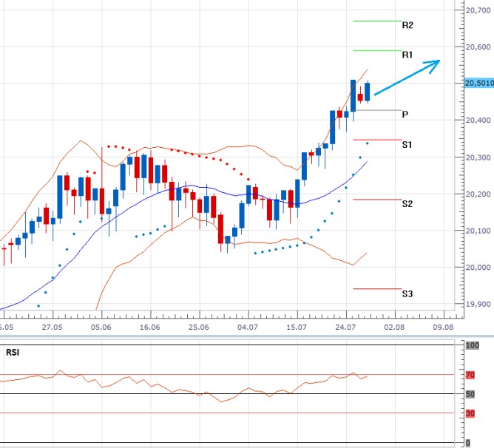This screenshot has height=448, width=494.
Task: Click the 05.06 date axis label
Action: (x=101, y=327)
